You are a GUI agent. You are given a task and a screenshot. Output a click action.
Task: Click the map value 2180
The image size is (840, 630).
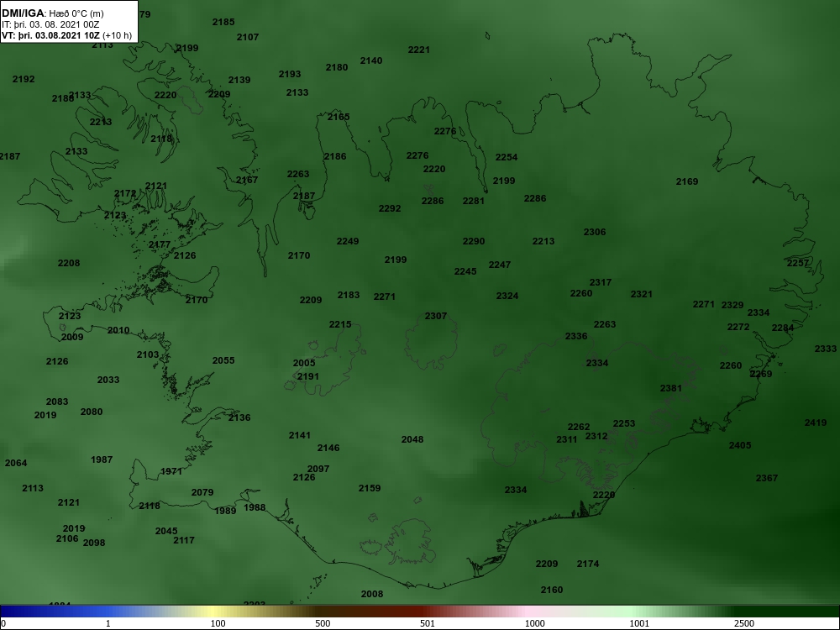(x=337, y=67)
